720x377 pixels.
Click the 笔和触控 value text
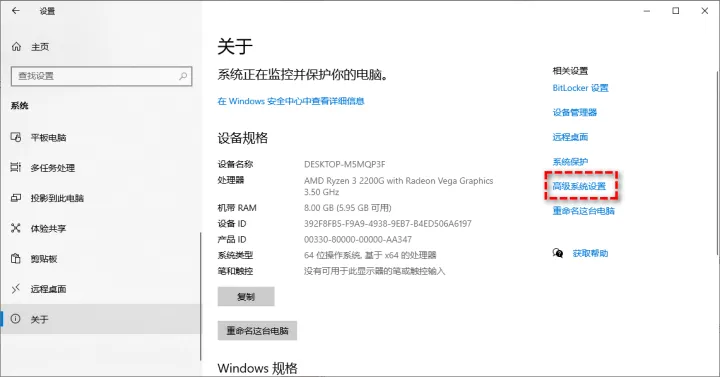coord(375,271)
